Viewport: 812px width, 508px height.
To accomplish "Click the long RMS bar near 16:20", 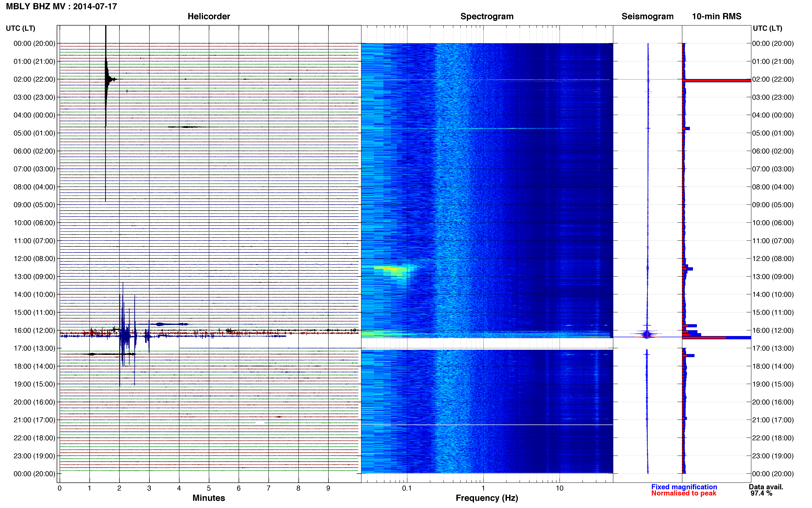I will point(716,337).
